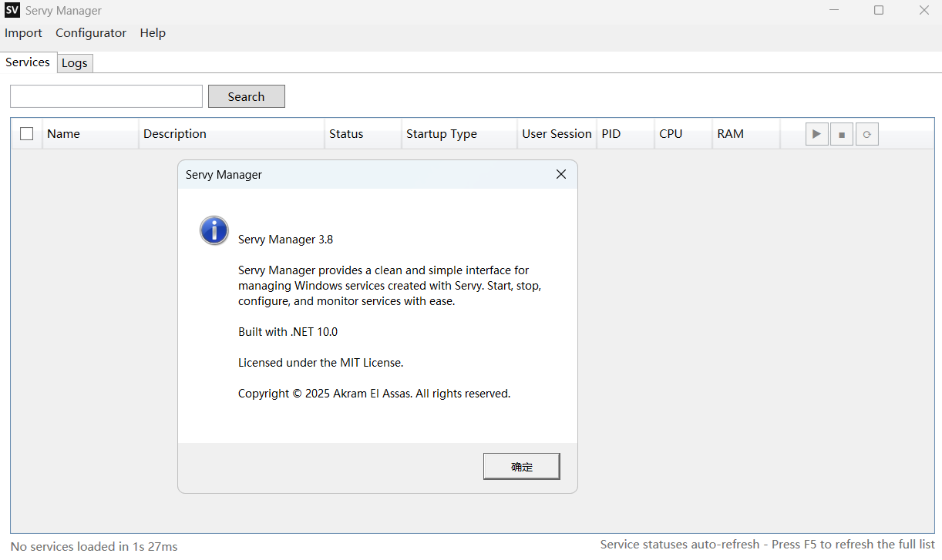Open the Import menu
The image size is (942, 560).
(x=23, y=33)
